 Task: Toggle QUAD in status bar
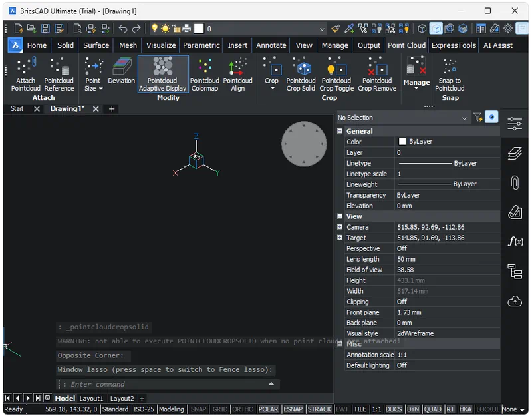coord(433,409)
